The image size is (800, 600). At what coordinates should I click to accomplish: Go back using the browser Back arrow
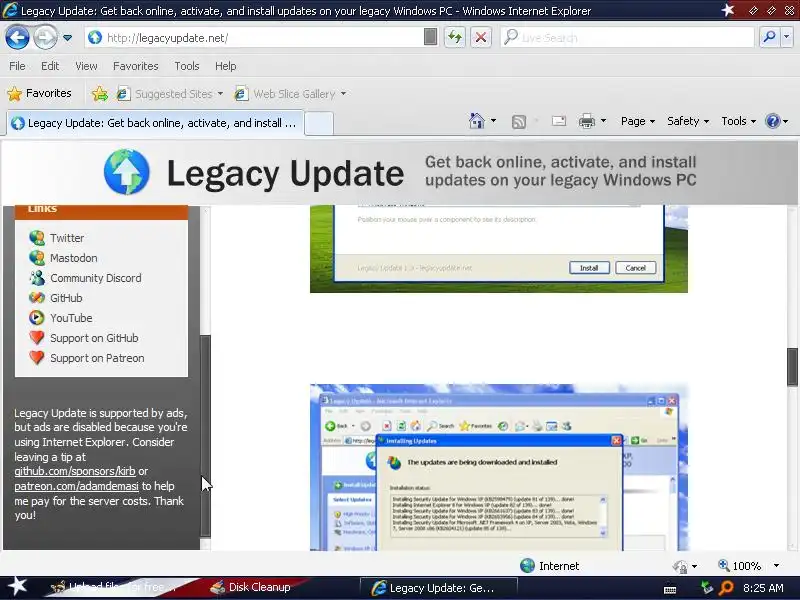click(x=17, y=37)
